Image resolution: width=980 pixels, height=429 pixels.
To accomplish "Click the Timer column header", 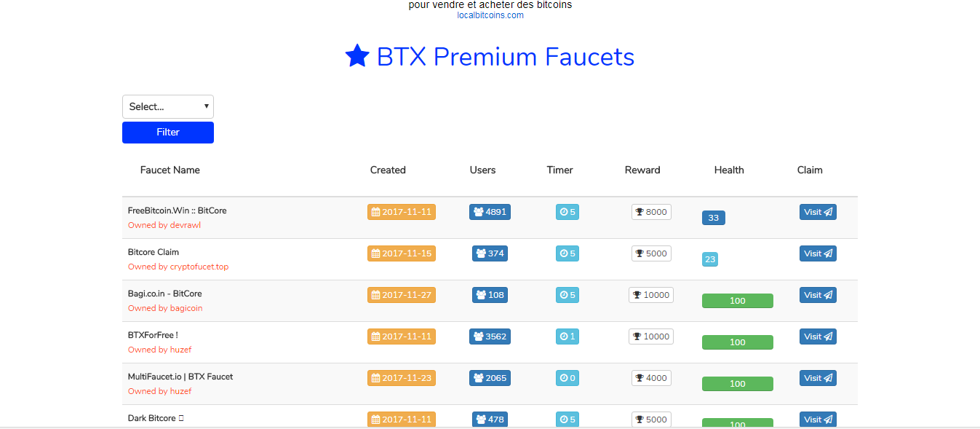I will (x=560, y=170).
